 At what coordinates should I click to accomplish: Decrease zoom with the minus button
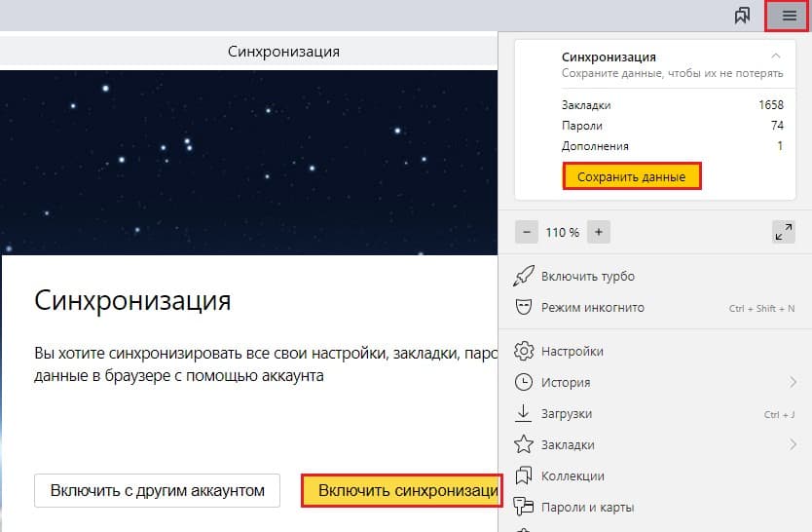click(527, 232)
